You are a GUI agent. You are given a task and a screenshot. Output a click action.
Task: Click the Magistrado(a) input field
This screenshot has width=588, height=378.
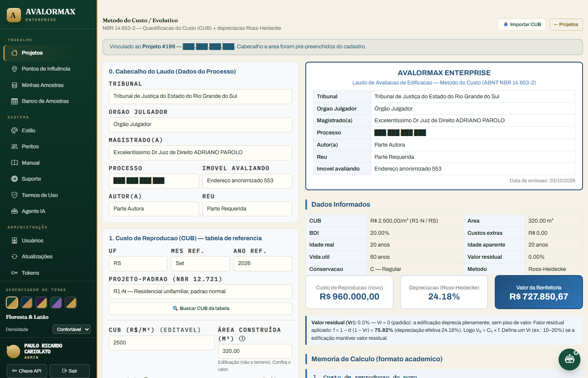pos(200,152)
